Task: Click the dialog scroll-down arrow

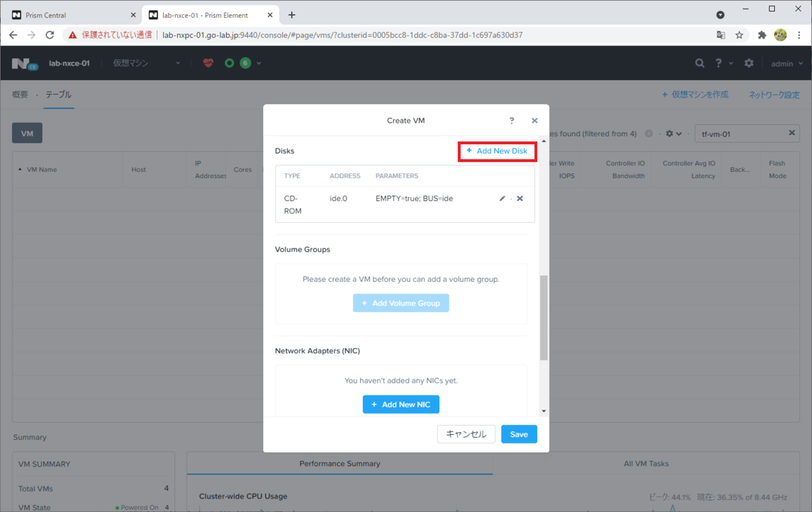Action: [544, 411]
